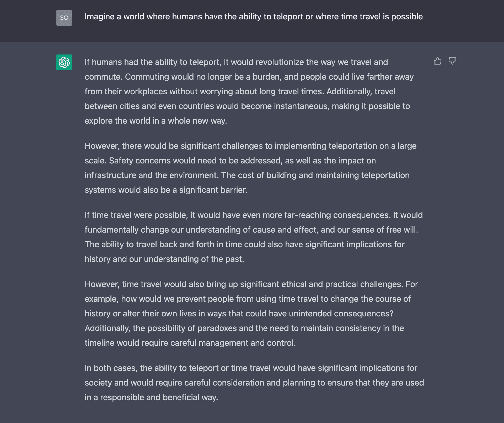Click the paragraph beginning 'If humans had the ability'

pyautogui.click(x=249, y=91)
